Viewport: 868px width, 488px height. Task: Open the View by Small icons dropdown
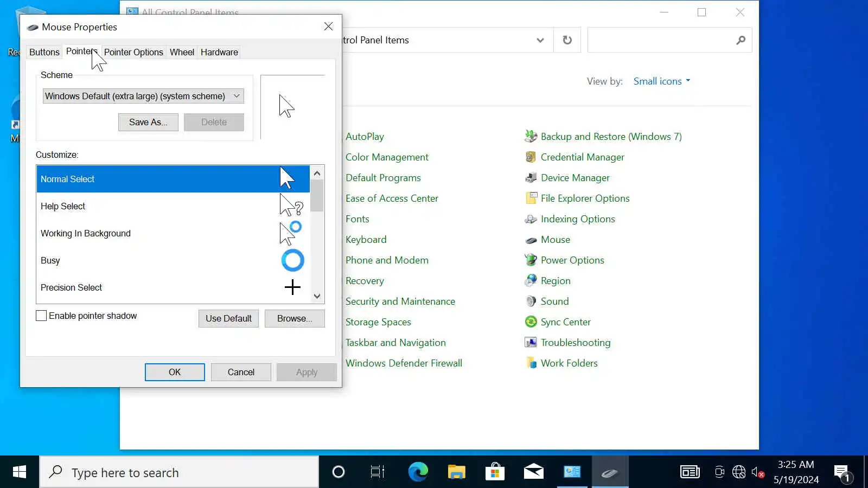(662, 81)
